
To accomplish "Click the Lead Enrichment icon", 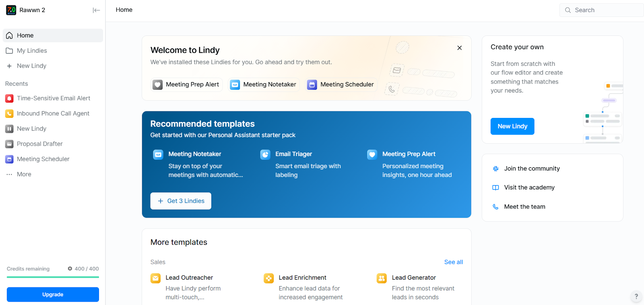I will pos(268,278).
